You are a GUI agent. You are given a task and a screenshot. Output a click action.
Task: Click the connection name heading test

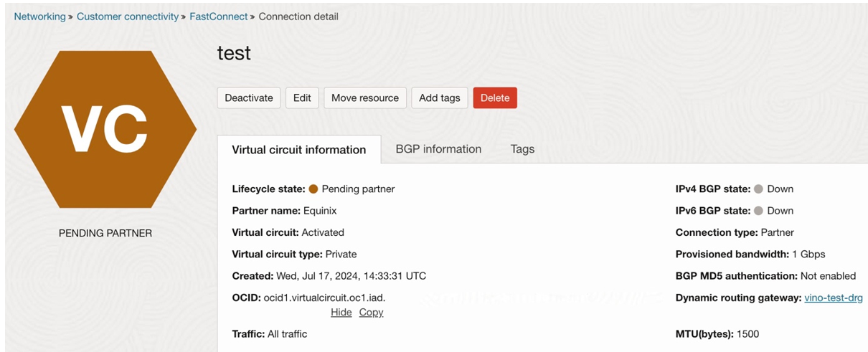point(234,53)
